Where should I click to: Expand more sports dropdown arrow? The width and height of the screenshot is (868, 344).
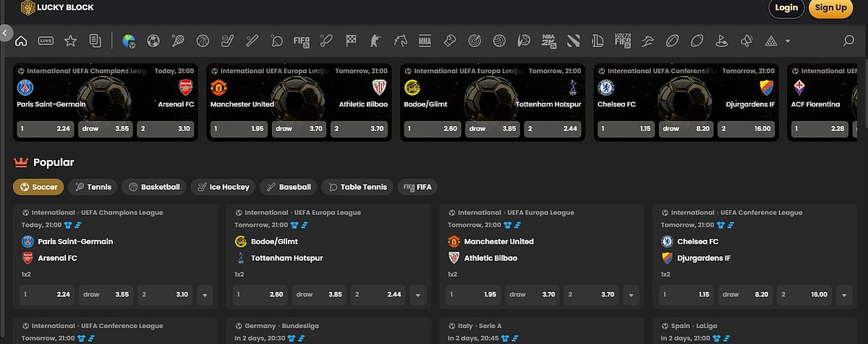[788, 41]
